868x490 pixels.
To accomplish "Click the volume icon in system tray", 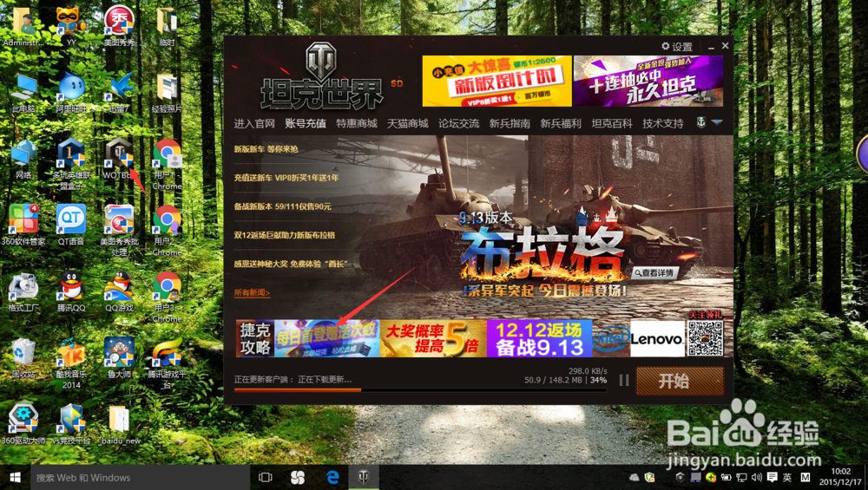I will tap(757, 477).
